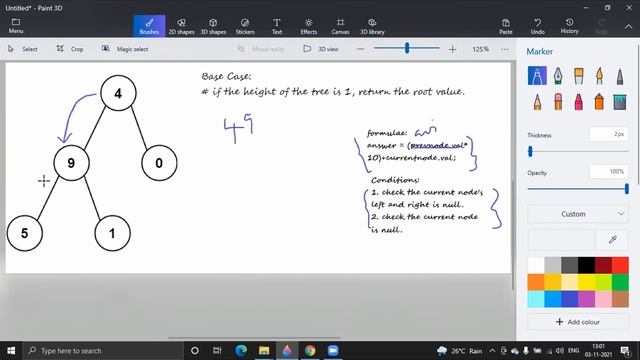Image resolution: width=640 pixels, height=360 pixels.
Task: Open the Menu button
Action: pos(16,26)
